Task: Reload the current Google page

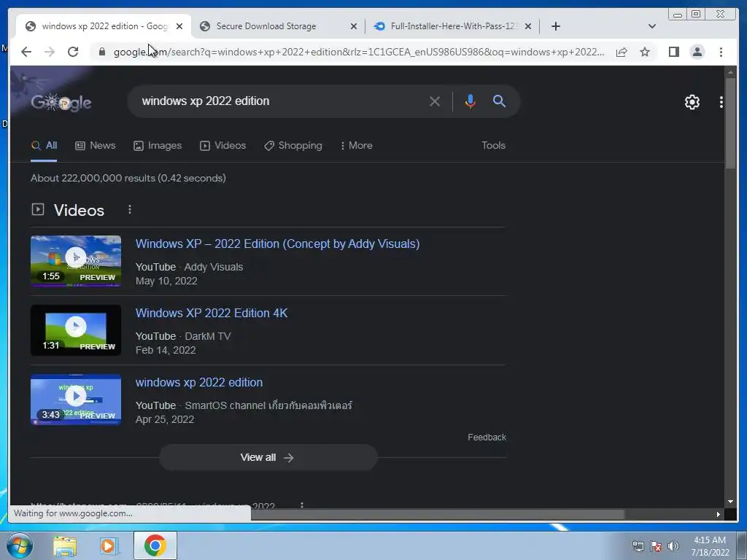Action: 73,52
